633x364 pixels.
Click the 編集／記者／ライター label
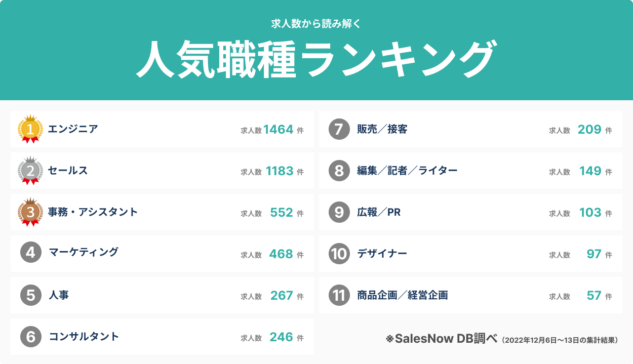407,171
